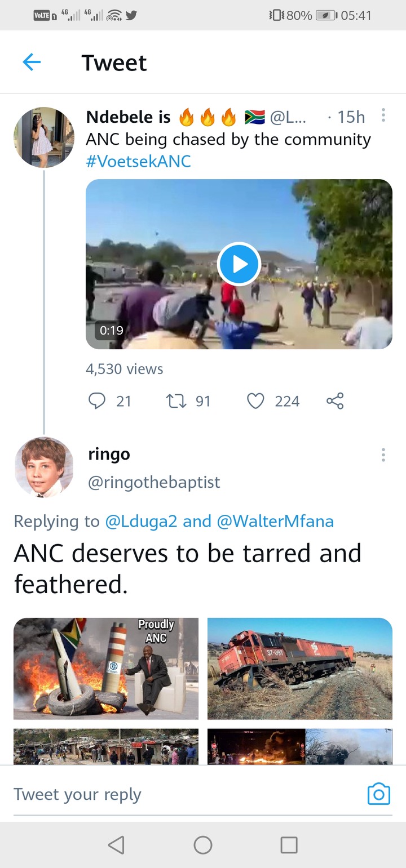406x868 pixels.
Task: Open more options for Ndebele's tweet
Action: [383, 115]
